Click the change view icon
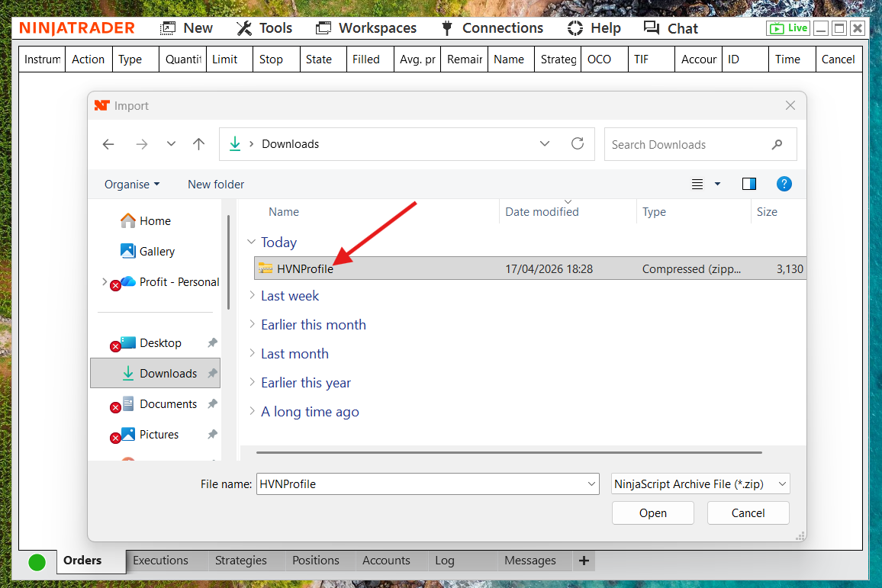882x588 pixels. point(697,184)
